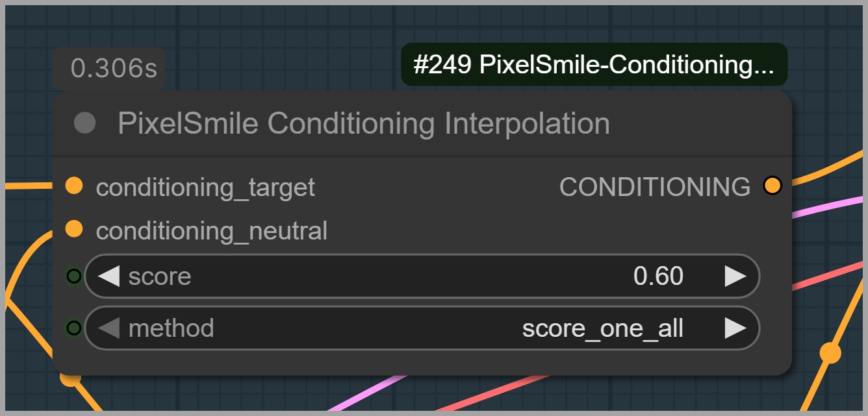Click the conditioning_neutral label text
The height and width of the screenshot is (416, 868).
(x=211, y=230)
